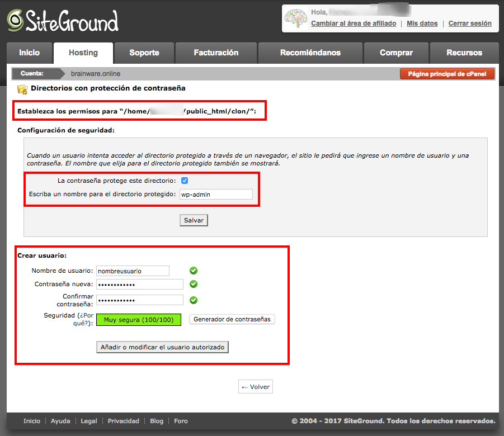Click the Salvar button
504x436 pixels.
[x=194, y=220]
